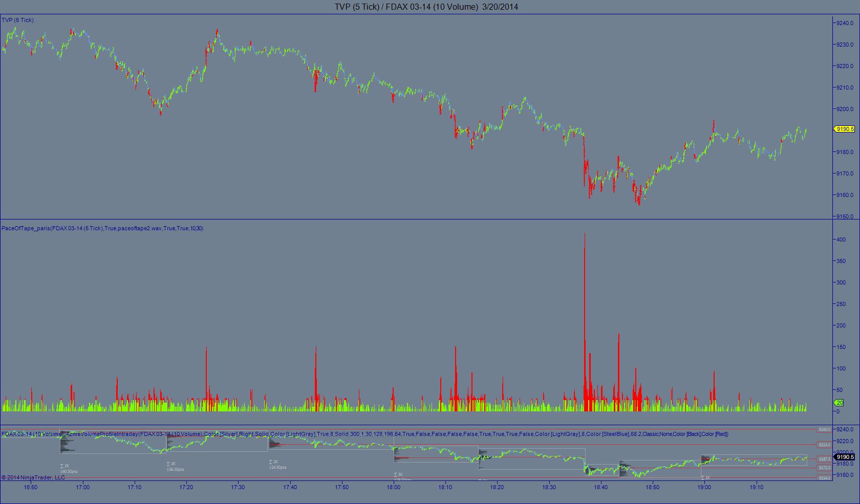Click the 16:50 time axis label
The width and height of the screenshot is (860, 504).
[x=31, y=487]
